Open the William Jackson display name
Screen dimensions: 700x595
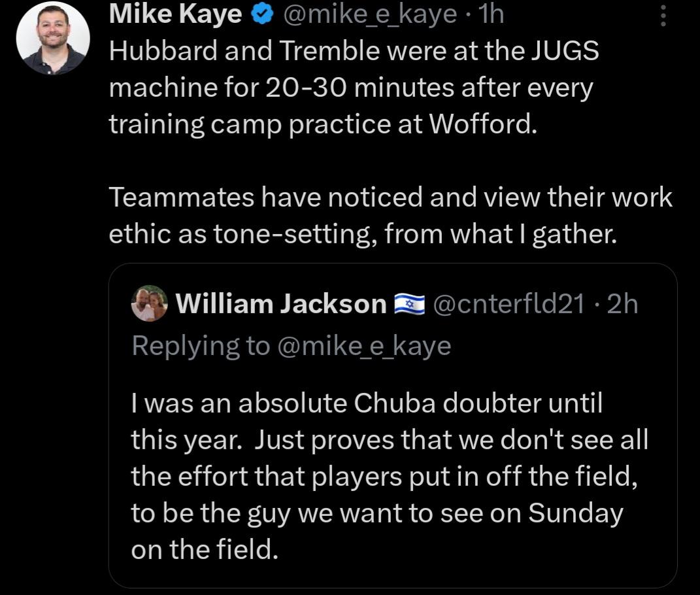click(x=281, y=304)
